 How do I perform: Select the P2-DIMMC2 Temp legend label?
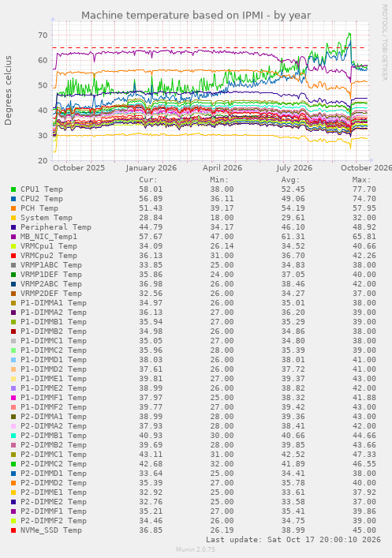pyautogui.click(x=54, y=464)
